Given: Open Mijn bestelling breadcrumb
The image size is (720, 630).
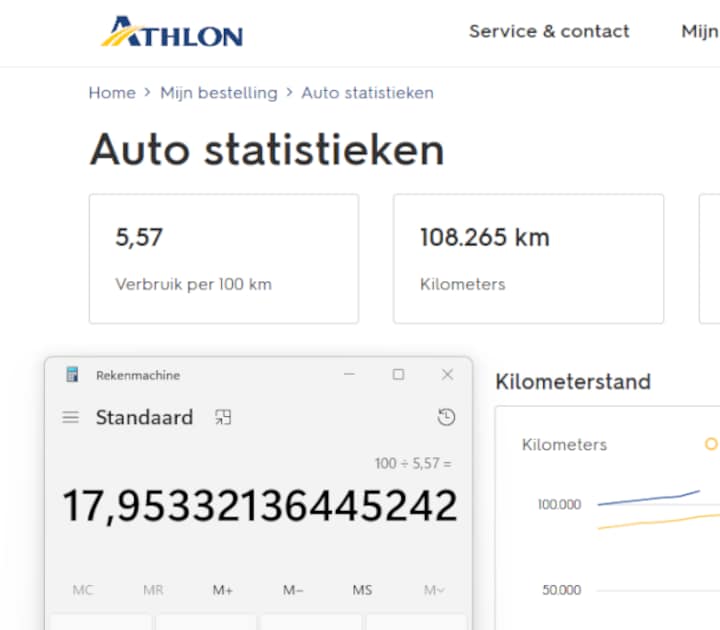Looking at the screenshot, I should [219, 93].
